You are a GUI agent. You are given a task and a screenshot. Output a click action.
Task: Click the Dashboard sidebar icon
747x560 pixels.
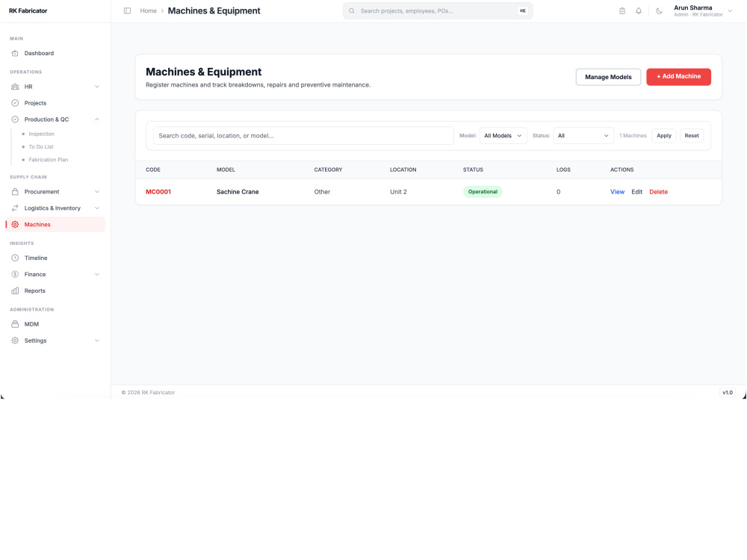coord(15,53)
